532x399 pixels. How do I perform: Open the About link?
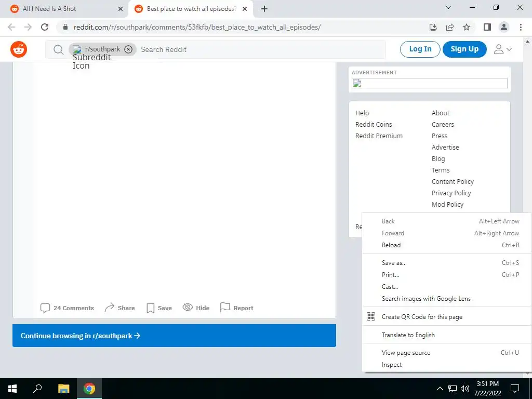[441, 113]
